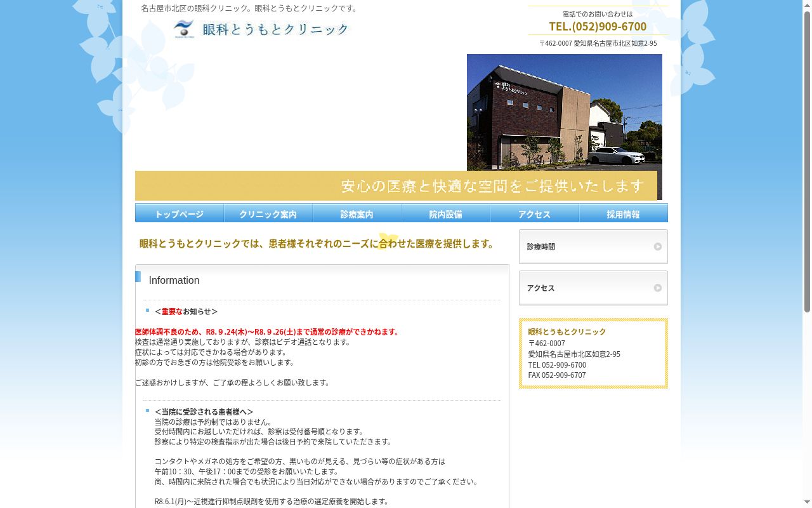The image size is (812, 508).
Task: Click the TEL.(052)909-6700 phone number
Action: click(598, 26)
